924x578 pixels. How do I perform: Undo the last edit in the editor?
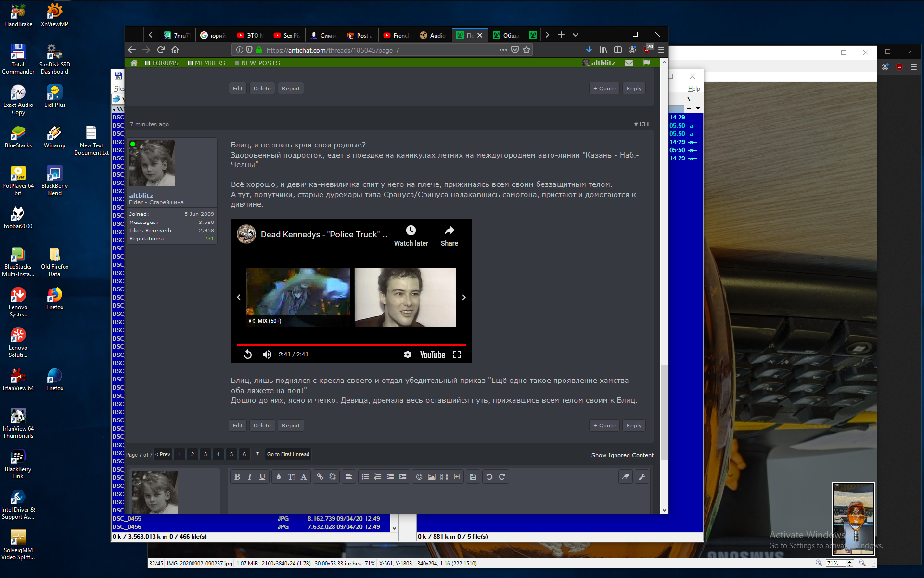click(489, 477)
